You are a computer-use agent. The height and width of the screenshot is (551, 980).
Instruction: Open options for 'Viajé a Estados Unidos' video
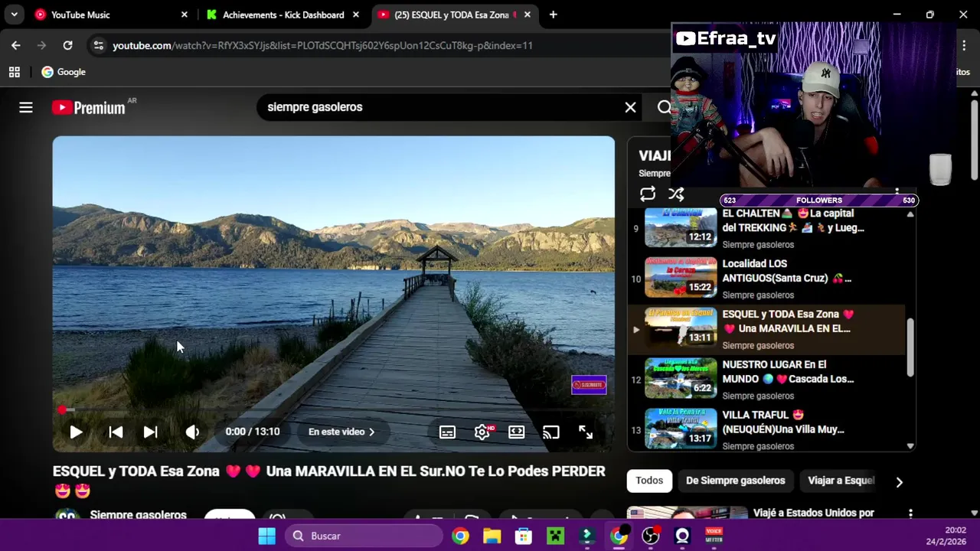910,514
